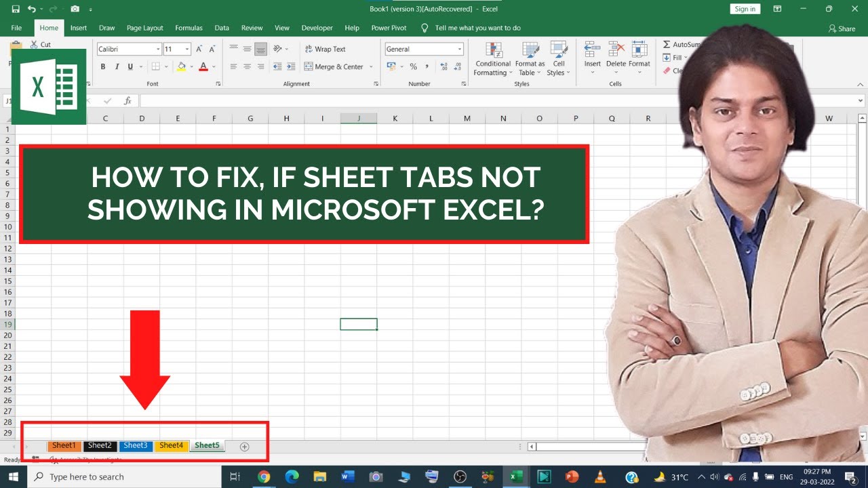This screenshot has width=868, height=488.
Task: Click the Delete cells button
Action: coord(616,58)
